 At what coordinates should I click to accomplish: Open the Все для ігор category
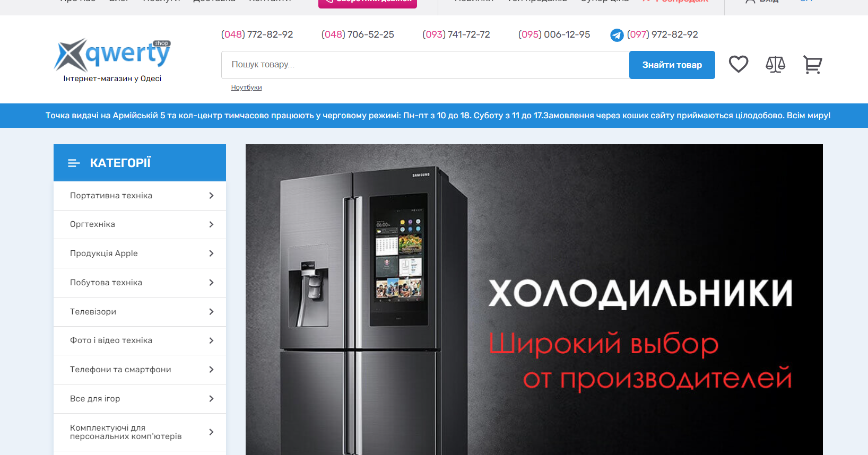click(x=140, y=399)
